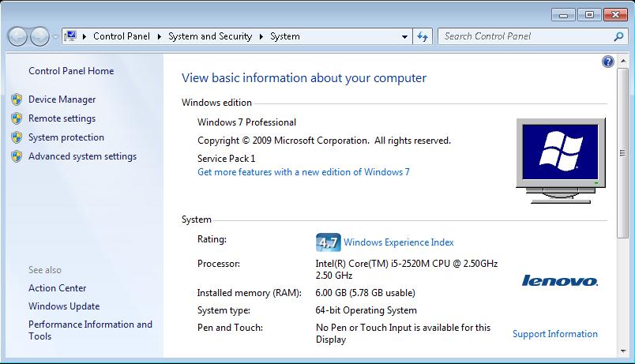The image size is (635, 364).
Task: Click the refresh icon beside address bar
Action: [x=423, y=36]
